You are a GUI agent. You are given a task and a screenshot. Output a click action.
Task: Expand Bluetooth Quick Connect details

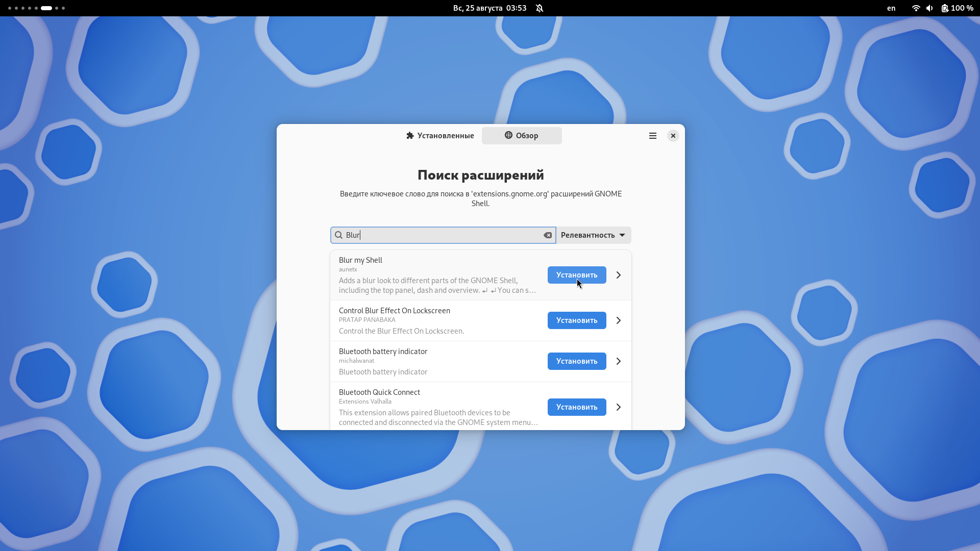(618, 407)
